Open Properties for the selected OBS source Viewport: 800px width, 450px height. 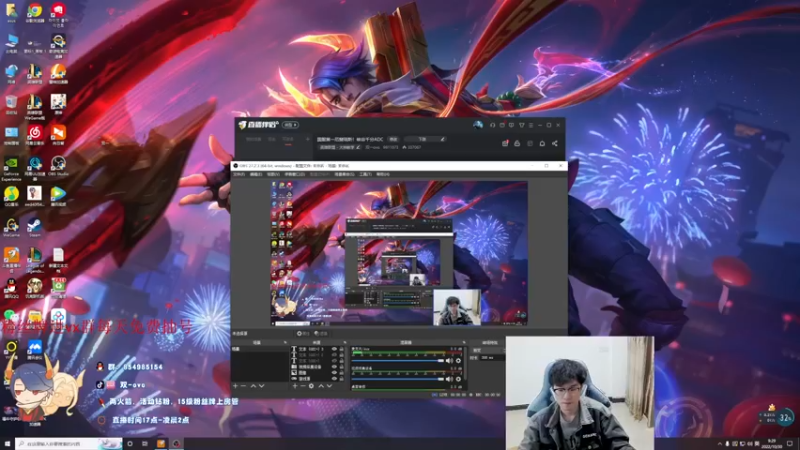coord(305,334)
